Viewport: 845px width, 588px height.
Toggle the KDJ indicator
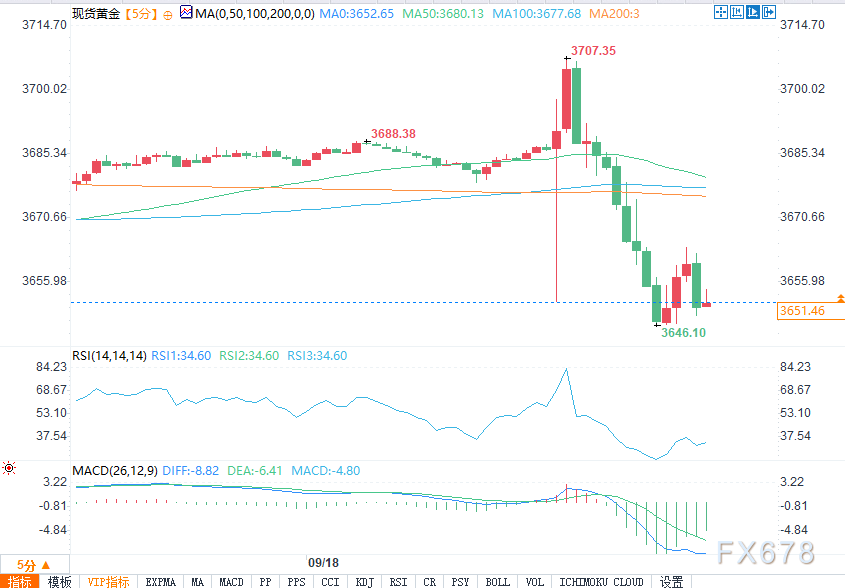point(364,582)
